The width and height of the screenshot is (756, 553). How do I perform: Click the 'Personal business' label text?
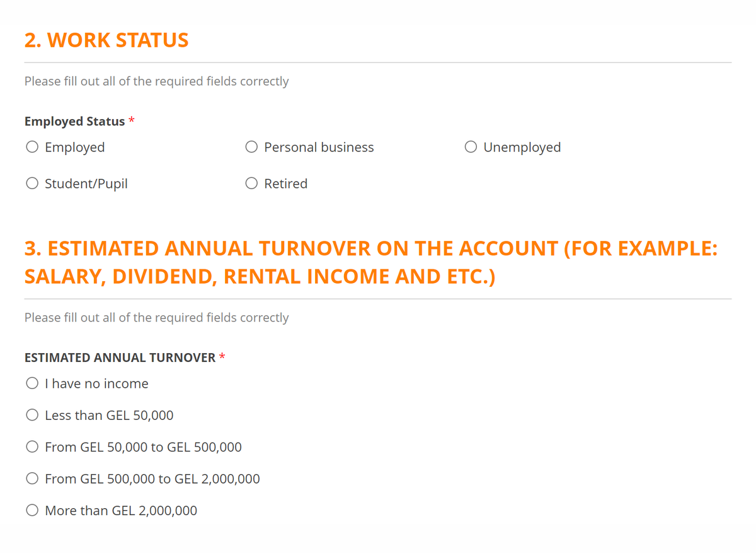(x=319, y=148)
